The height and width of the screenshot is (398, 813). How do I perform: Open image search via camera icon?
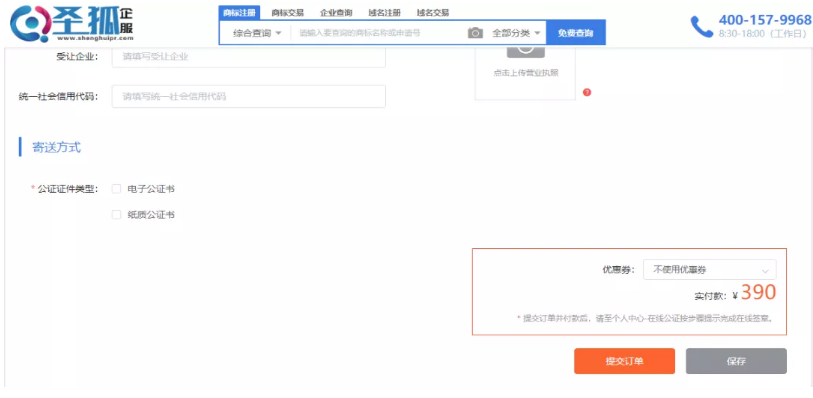pos(475,33)
